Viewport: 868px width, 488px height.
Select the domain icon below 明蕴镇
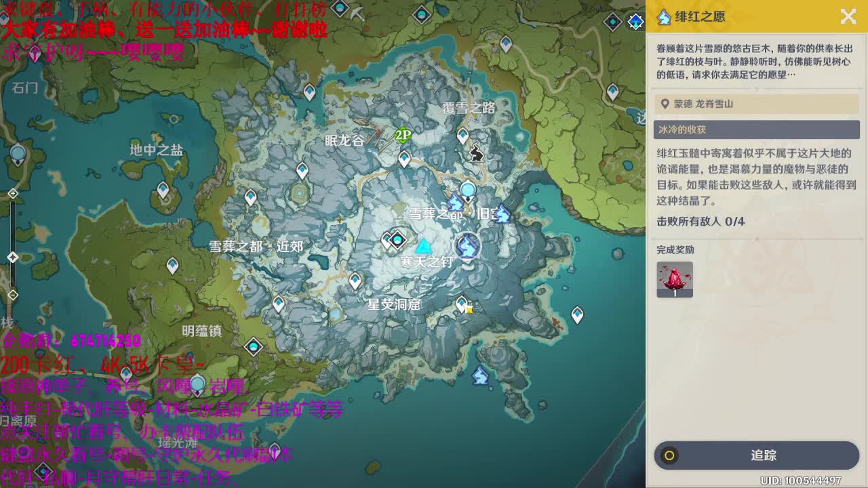254,347
